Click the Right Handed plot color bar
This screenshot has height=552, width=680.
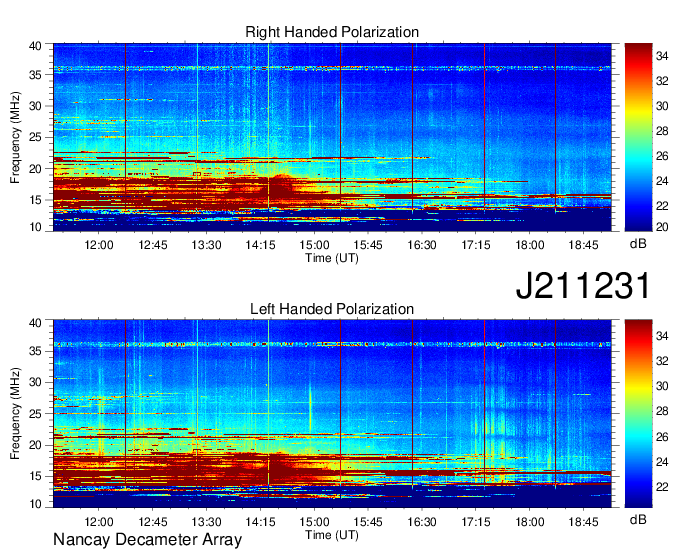pyautogui.click(x=638, y=137)
